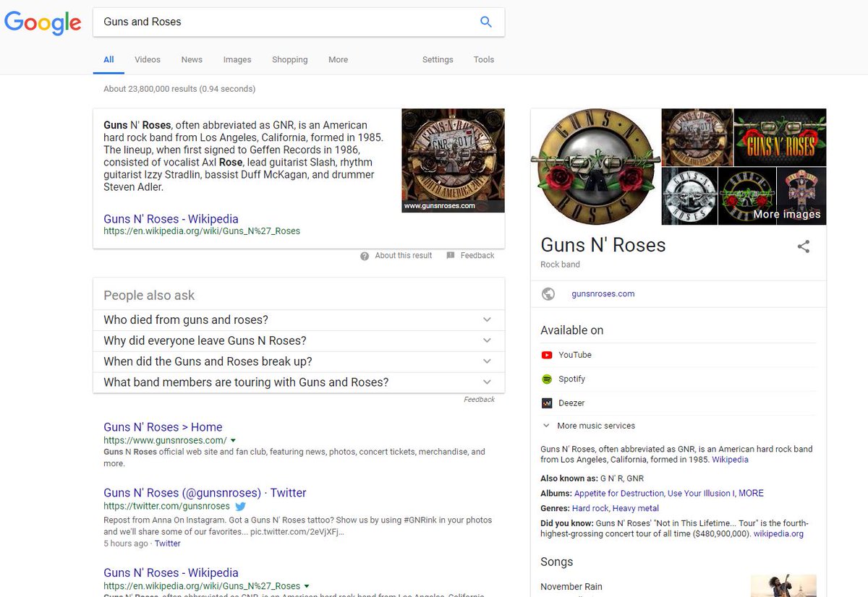Open the Heavy metal genre link

click(x=637, y=508)
